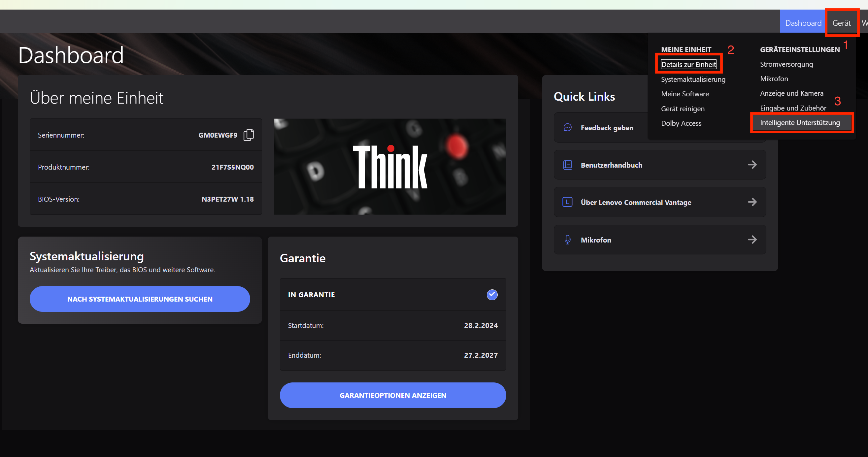
Task: Click the blue In Garantie checkmark icon
Action: [x=492, y=295]
